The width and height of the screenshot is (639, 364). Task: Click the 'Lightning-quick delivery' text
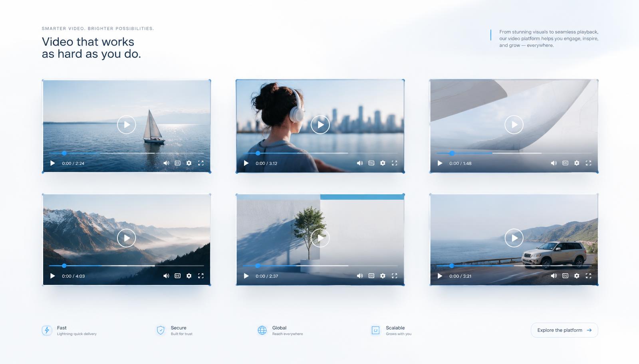tap(77, 334)
